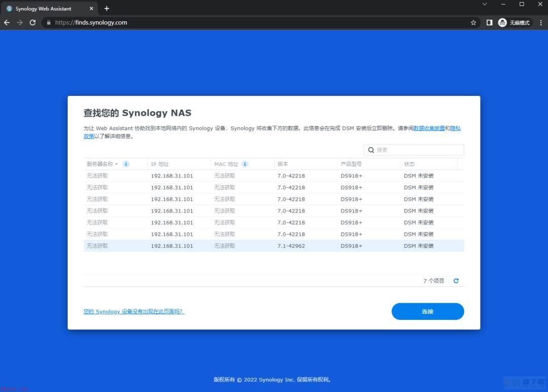Click the lock icon in the address bar
548x392 pixels.
[x=49, y=23]
